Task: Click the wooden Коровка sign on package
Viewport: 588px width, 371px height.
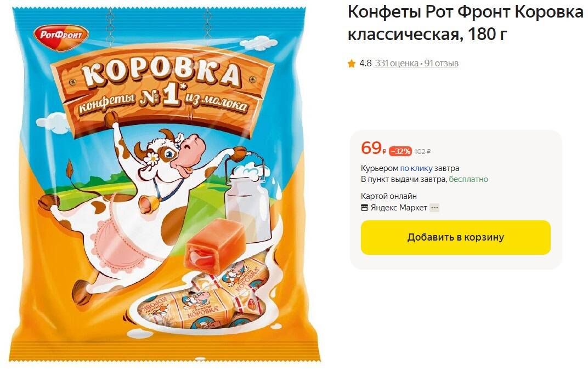Action: (x=162, y=89)
